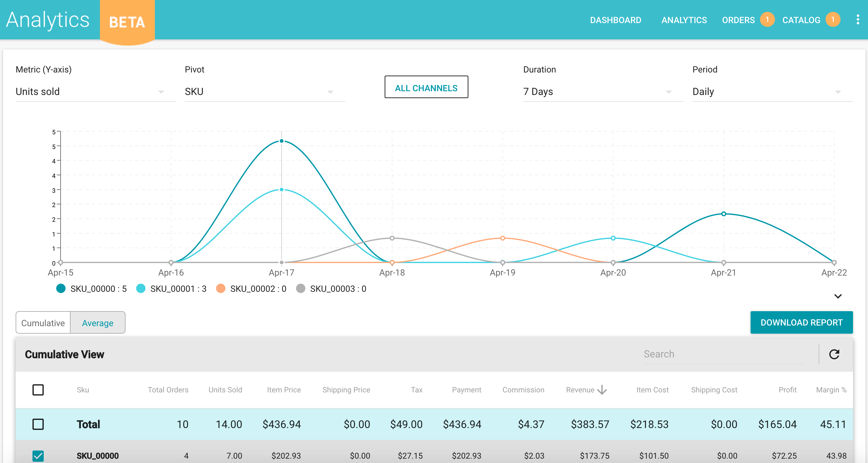868x463 pixels.
Task: Click the orange SKU_00002 legend circle
Action: (221, 289)
